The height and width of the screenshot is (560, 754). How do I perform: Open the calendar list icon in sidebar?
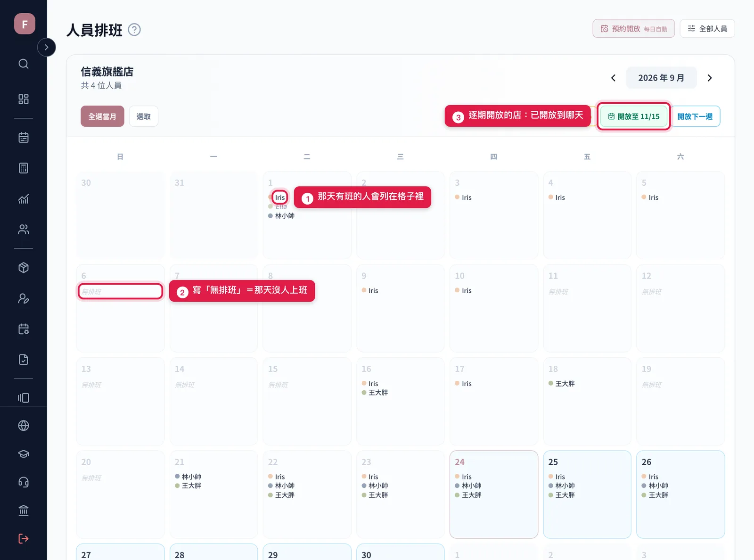(24, 138)
